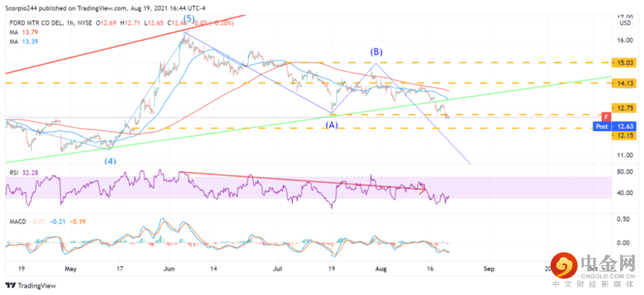Viewport: 644px width, 295px height.
Task: Click Aug on the time axis
Action: (381, 269)
